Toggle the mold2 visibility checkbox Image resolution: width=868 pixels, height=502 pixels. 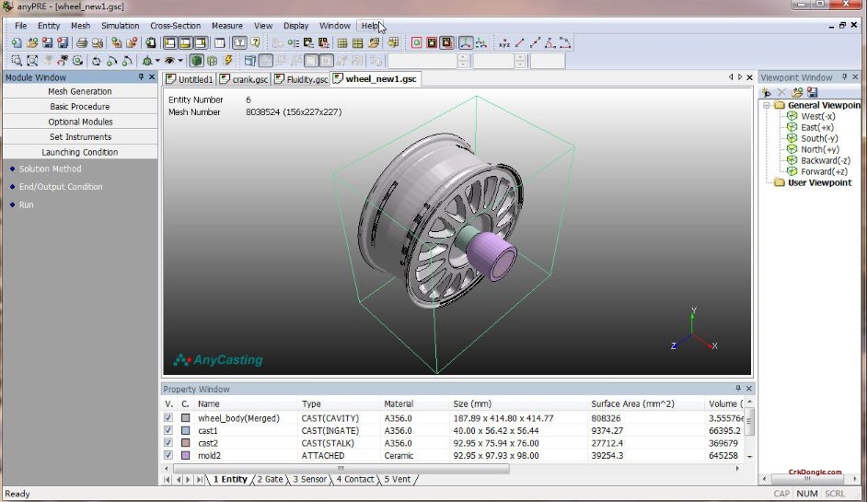point(168,455)
